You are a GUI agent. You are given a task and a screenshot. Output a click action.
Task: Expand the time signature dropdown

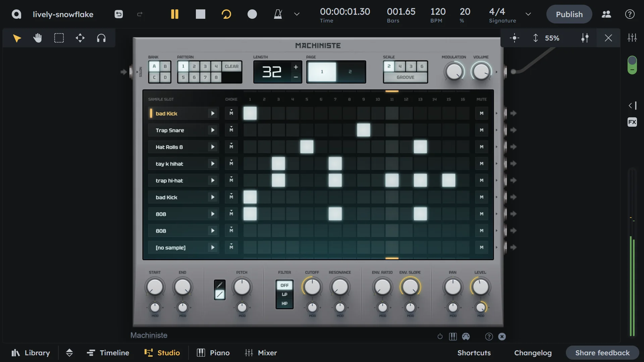tap(528, 14)
